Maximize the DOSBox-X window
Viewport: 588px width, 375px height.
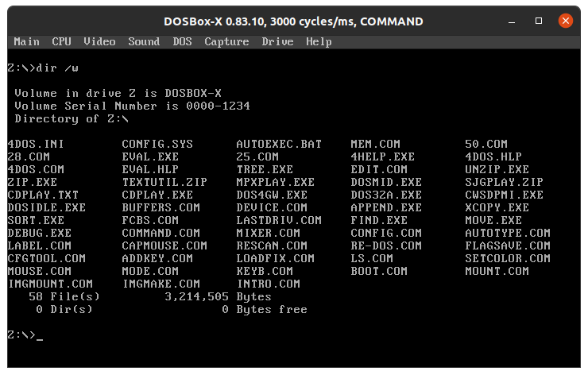(x=539, y=21)
